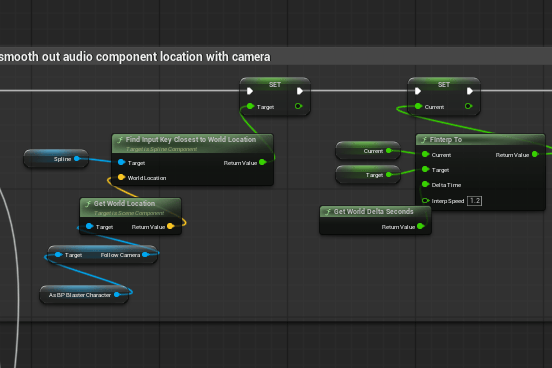Click the Delta Time pin on FInterp To
This screenshot has height=368, width=552.
pyautogui.click(x=425, y=184)
